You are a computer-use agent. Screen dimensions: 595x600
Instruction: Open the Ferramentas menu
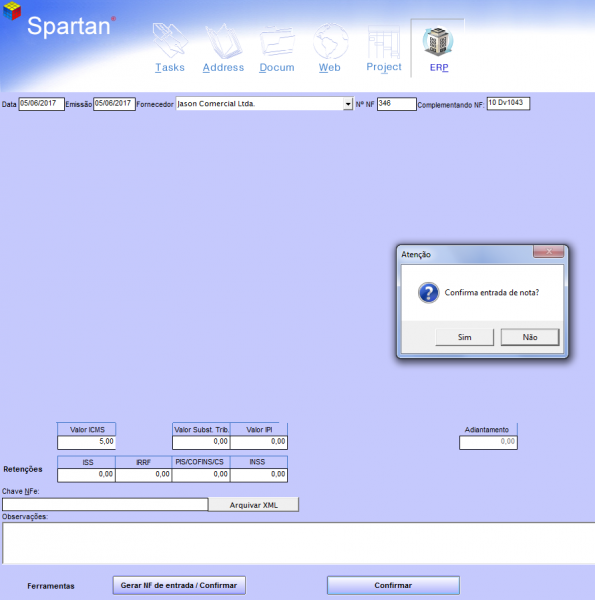click(51, 586)
